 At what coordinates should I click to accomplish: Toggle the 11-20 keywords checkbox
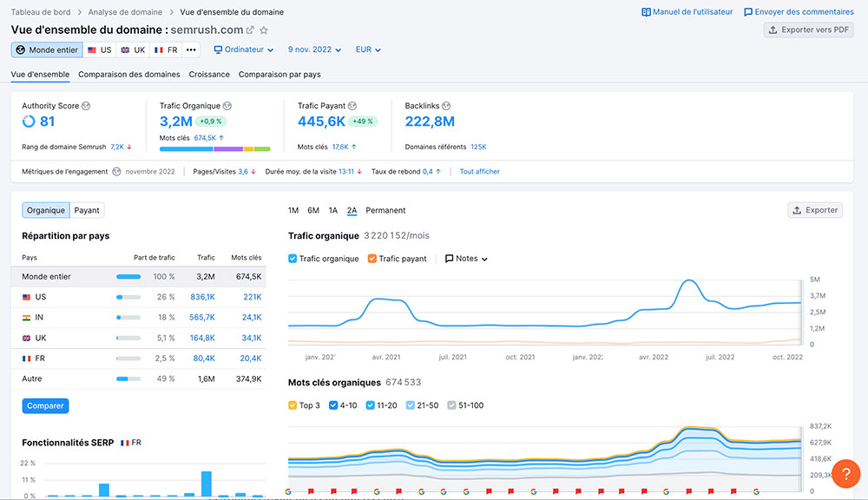(x=371, y=405)
